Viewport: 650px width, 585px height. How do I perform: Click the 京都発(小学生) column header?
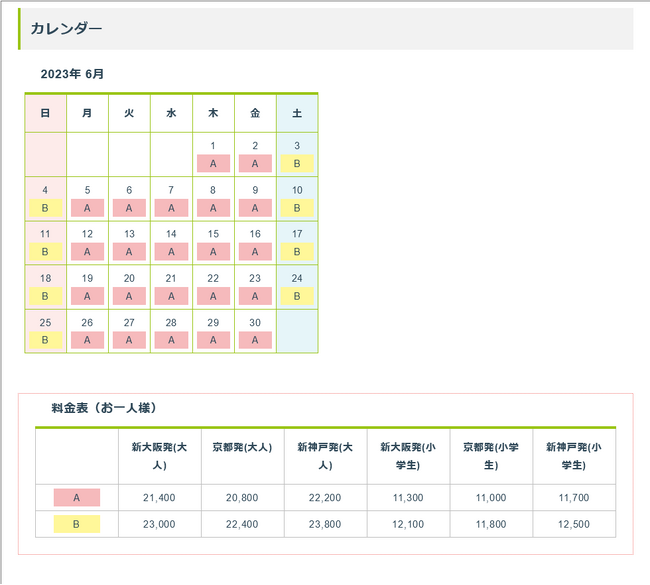491,456
